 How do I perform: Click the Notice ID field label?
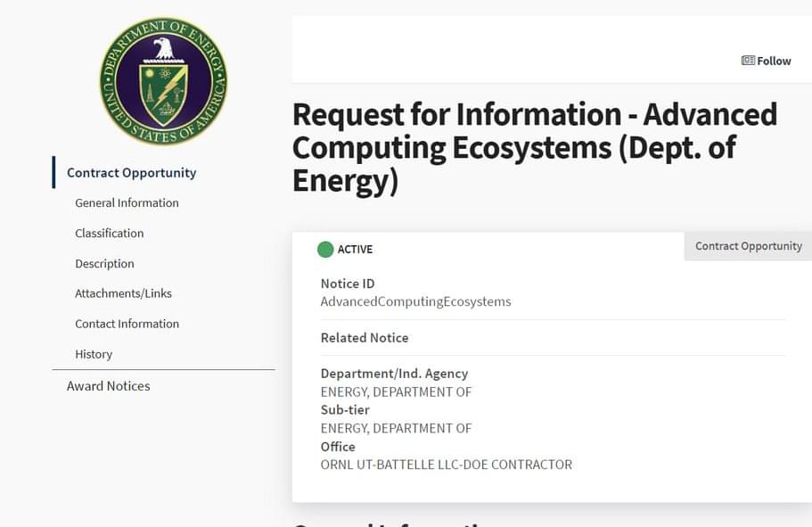(x=348, y=284)
